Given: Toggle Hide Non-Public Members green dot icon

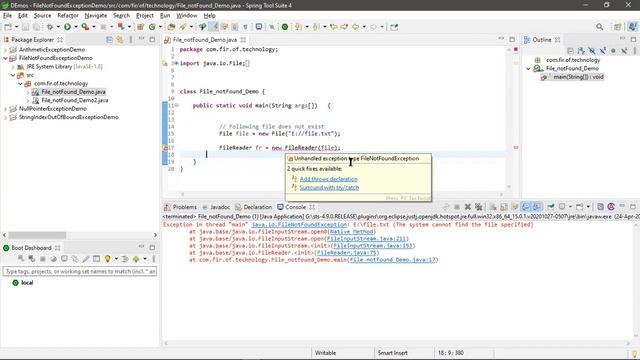Looking at the screenshot, I should tap(613, 51).
